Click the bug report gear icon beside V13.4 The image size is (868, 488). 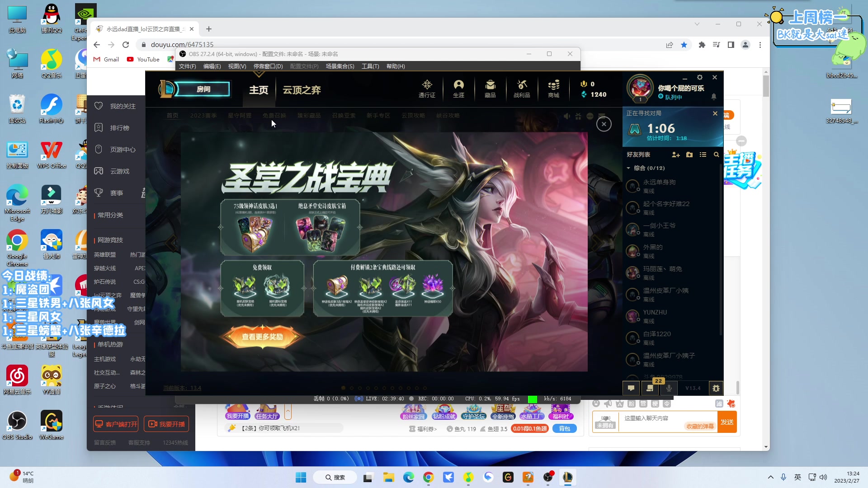(716, 388)
